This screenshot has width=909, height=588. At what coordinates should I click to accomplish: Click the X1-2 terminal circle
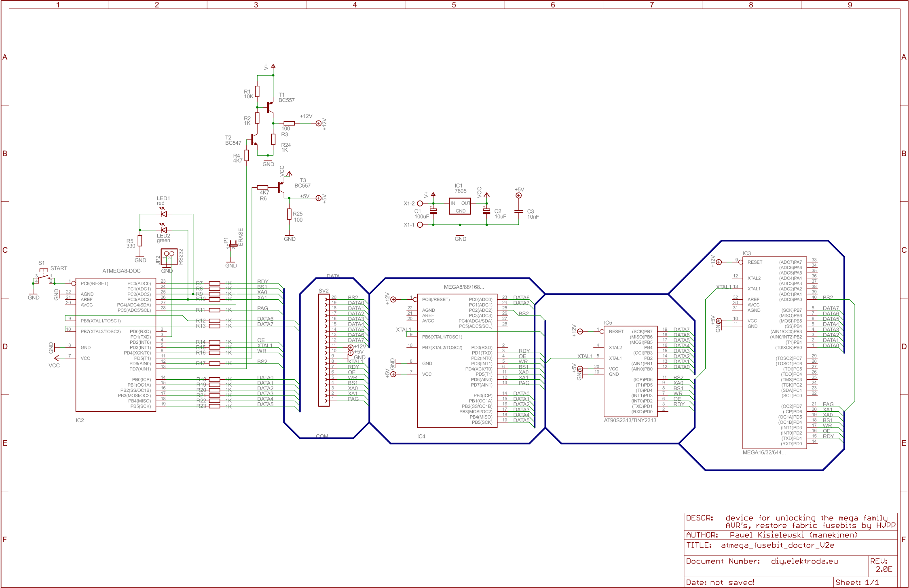click(x=420, y=203)
